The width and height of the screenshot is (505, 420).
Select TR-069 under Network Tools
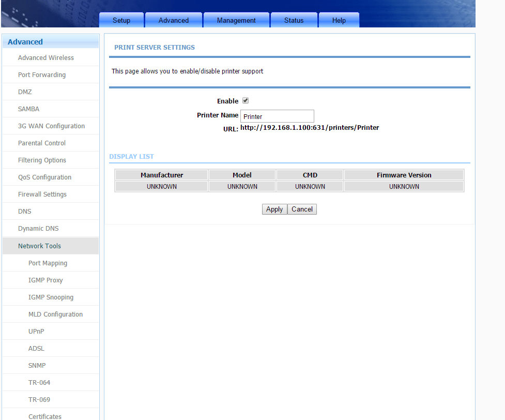click(39, 400)
